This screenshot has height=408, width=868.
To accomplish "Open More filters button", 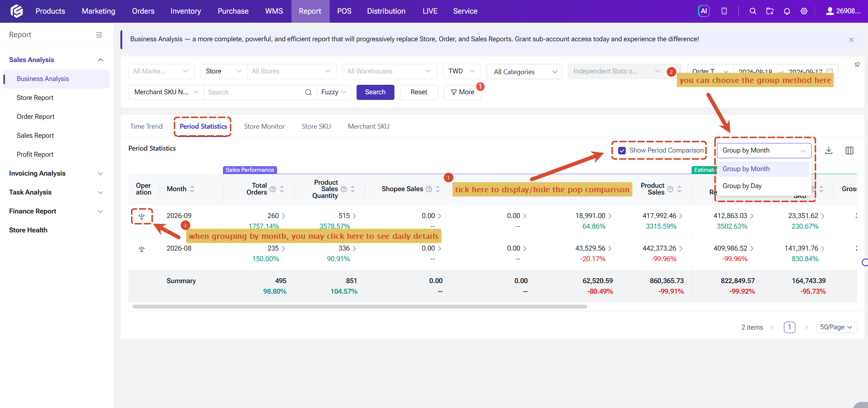I will (x=462, y=92).
